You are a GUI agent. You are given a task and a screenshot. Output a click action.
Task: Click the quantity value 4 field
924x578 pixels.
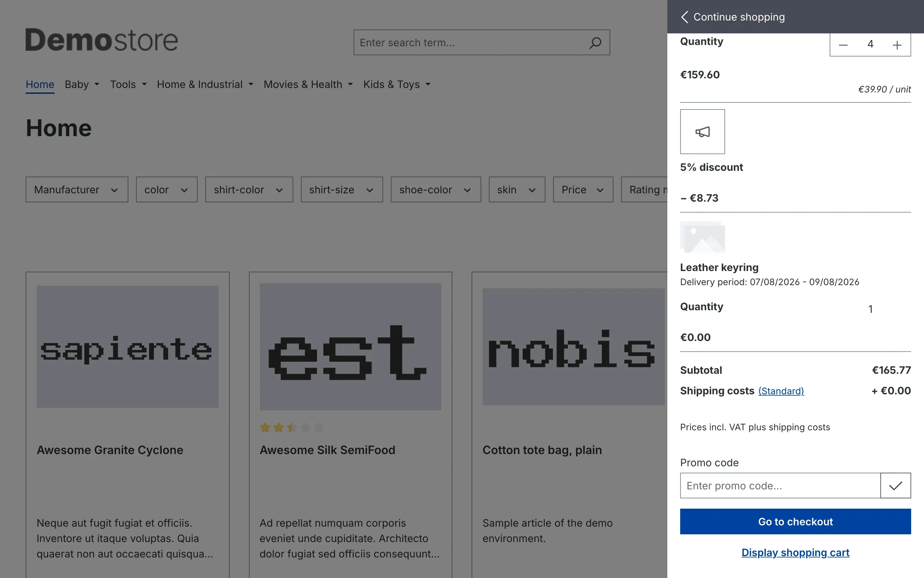[870, 44]
